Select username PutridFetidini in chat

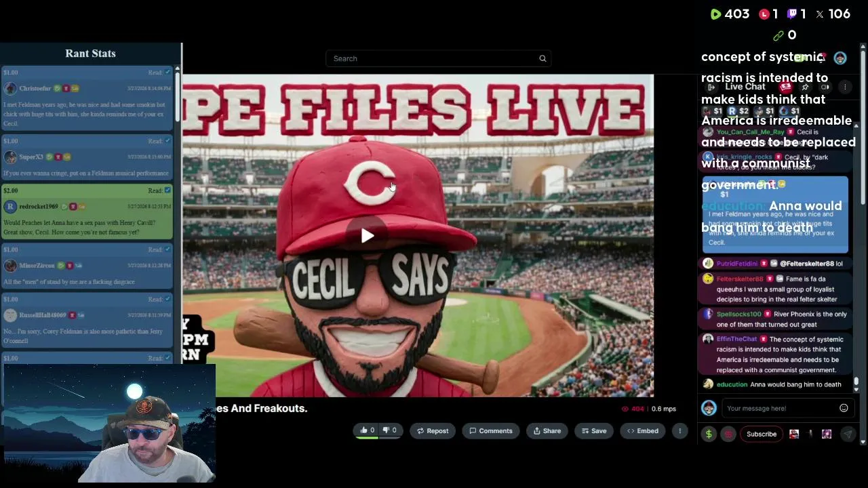(737, 264)
